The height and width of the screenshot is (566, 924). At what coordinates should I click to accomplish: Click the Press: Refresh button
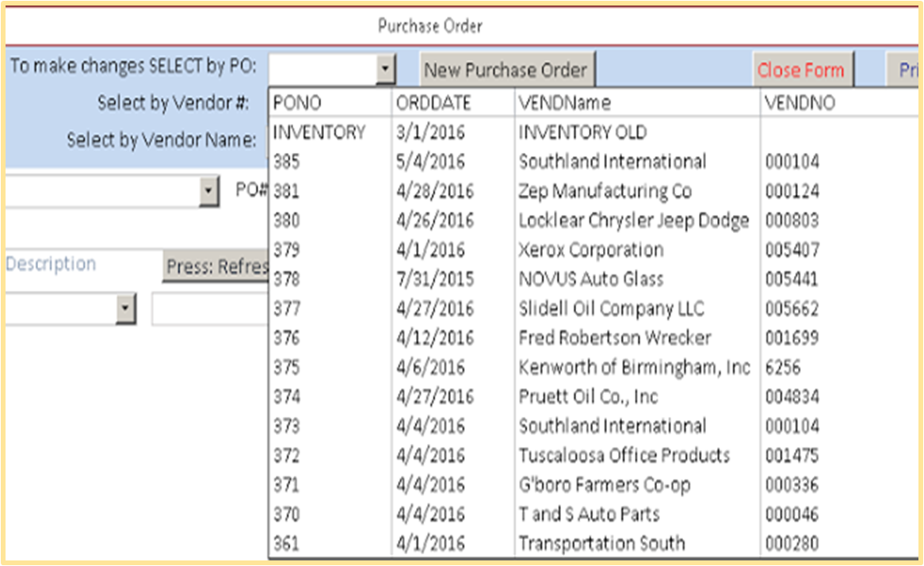216,266
